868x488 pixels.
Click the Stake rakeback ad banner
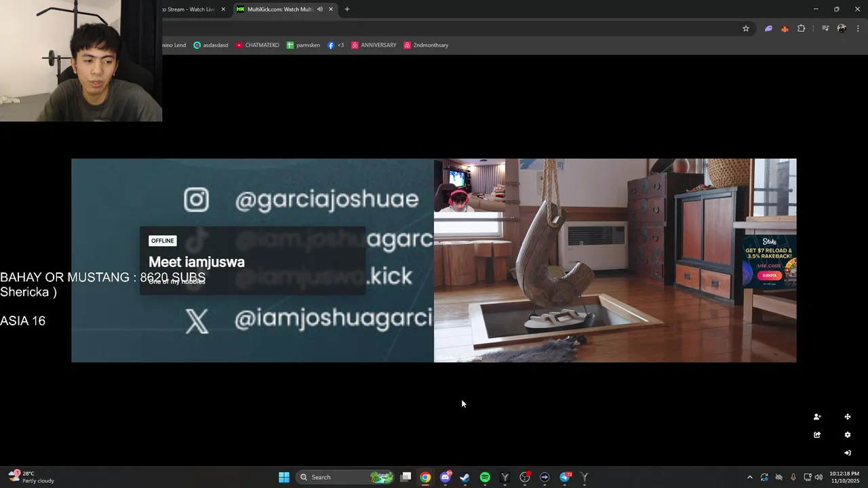pyautogui.click(x=770, y=262)
